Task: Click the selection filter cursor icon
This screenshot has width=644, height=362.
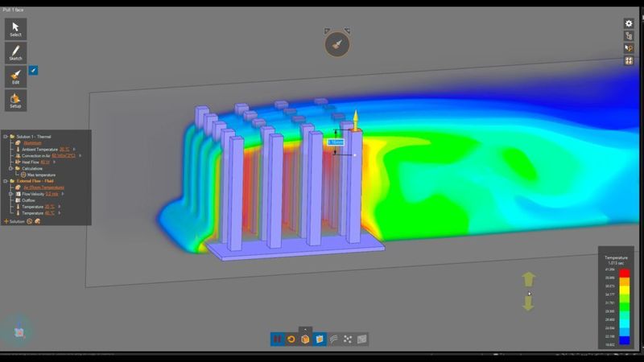Action: (x=629, y=48)
